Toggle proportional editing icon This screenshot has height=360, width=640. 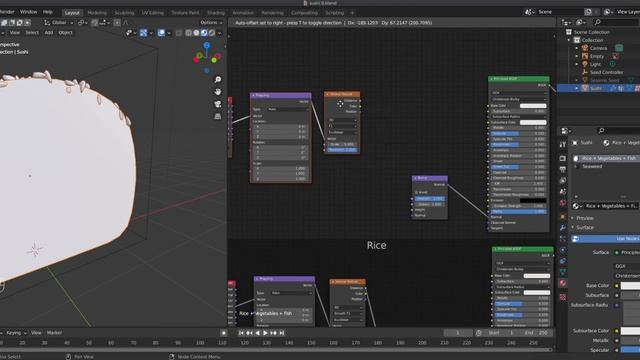pos(117,23)
